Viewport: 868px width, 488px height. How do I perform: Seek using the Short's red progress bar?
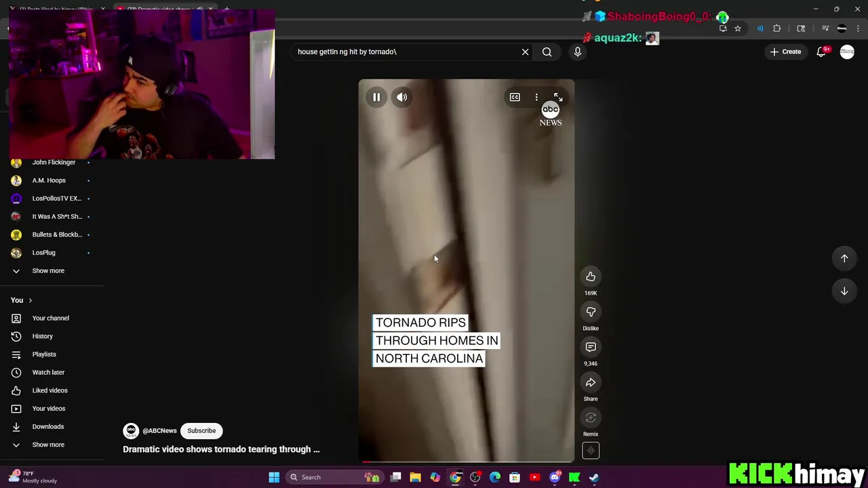[467, 462]
